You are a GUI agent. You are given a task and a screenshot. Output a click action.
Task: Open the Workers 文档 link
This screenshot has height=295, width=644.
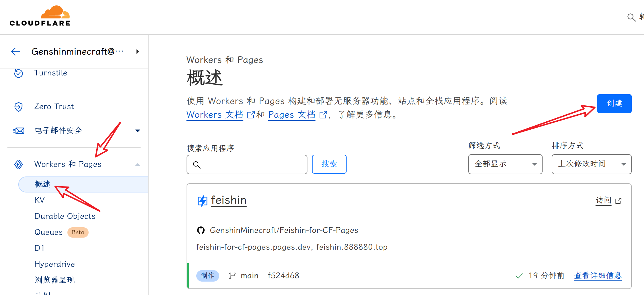click(x=215, y=115)
